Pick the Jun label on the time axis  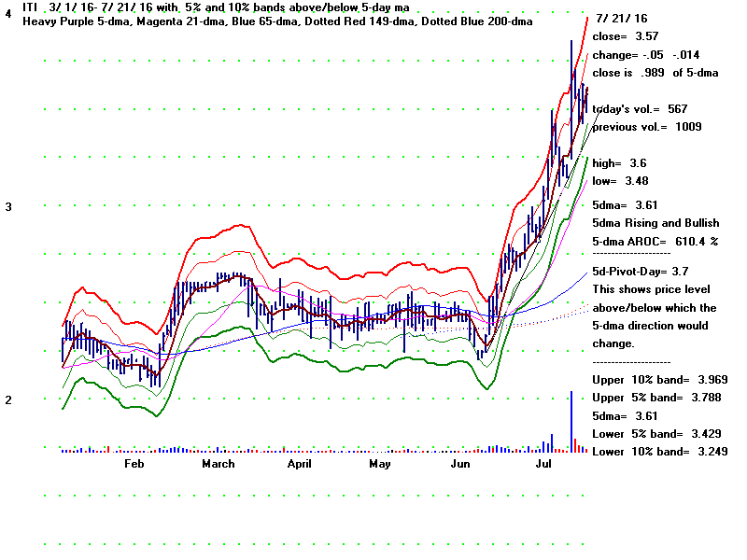[460, 463]
